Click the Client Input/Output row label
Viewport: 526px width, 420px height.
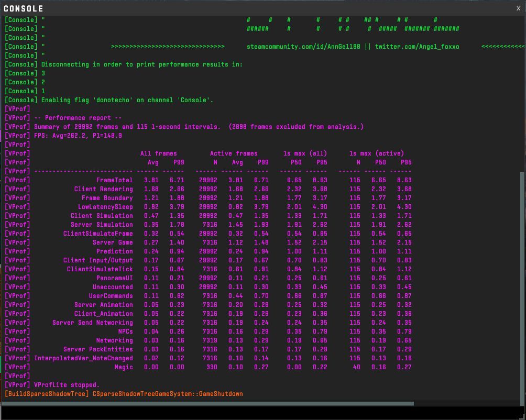click(98, 260)
